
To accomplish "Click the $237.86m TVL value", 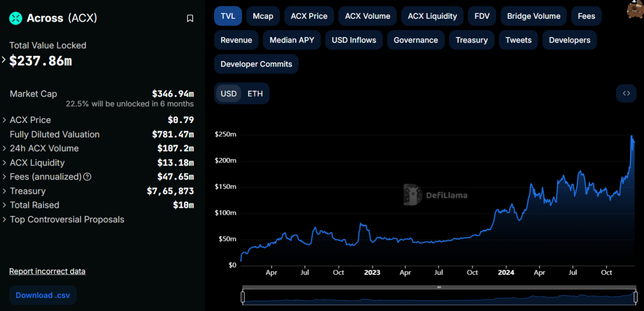I will [x=40, y=61].
